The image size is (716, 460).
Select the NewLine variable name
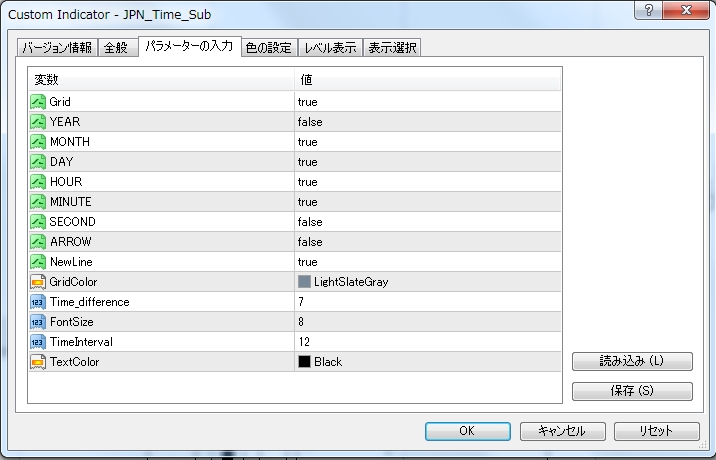71,262
